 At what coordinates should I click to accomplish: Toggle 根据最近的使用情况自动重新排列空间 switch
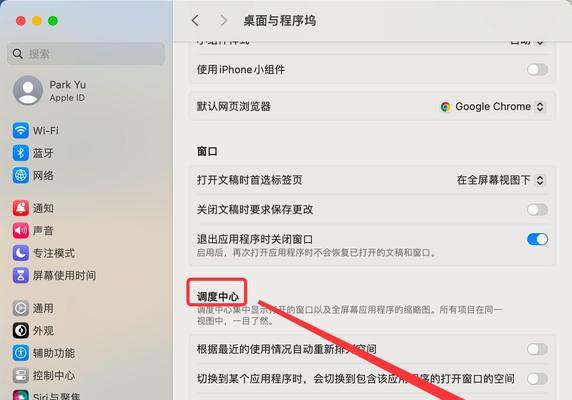coord(537,349)
